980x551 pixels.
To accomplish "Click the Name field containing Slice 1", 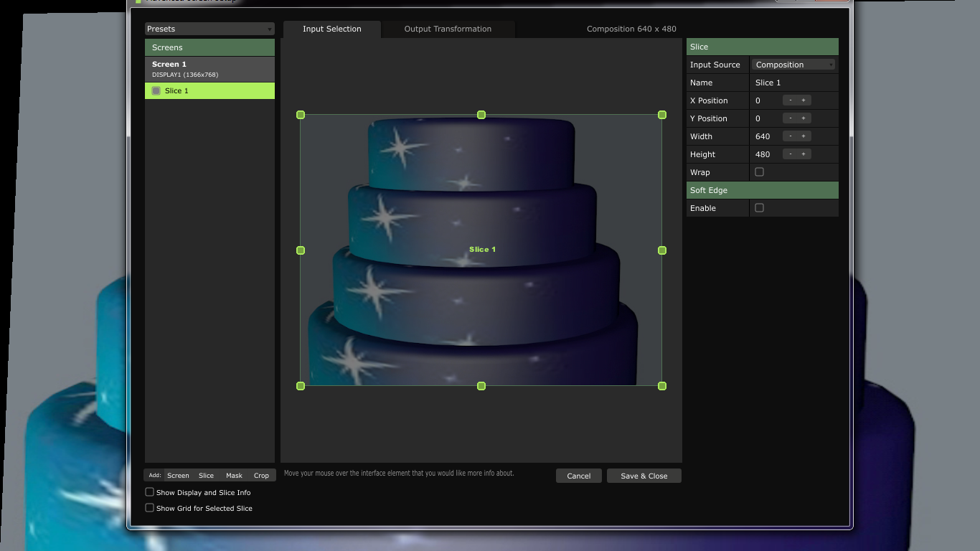I will pyautogui.click(x=794, y=83).
